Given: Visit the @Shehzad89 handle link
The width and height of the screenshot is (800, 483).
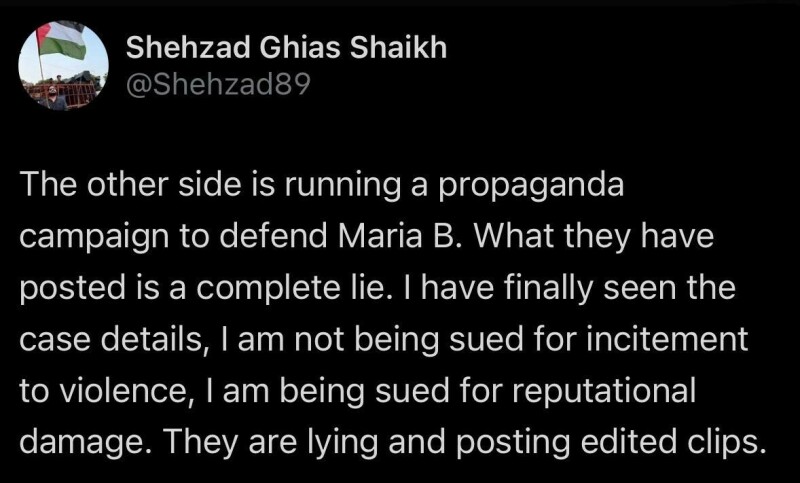Looking at the screenshot, I should (x=218, y=84).
